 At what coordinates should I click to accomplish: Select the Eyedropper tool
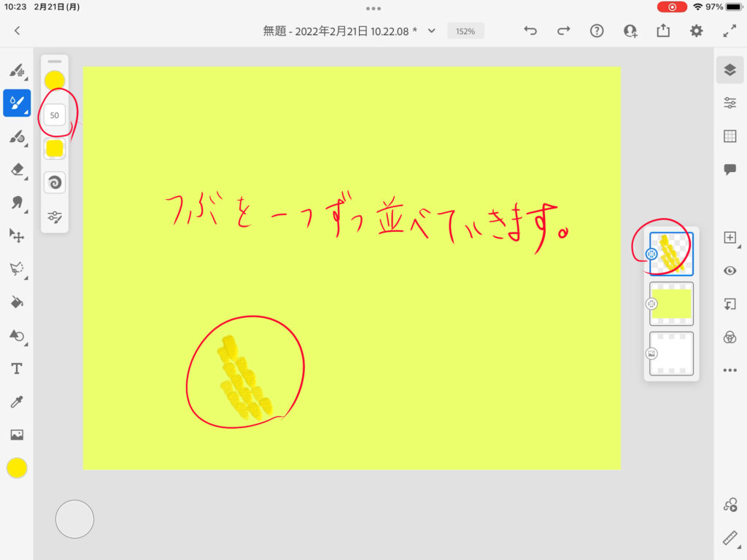(x=16, y=402)
